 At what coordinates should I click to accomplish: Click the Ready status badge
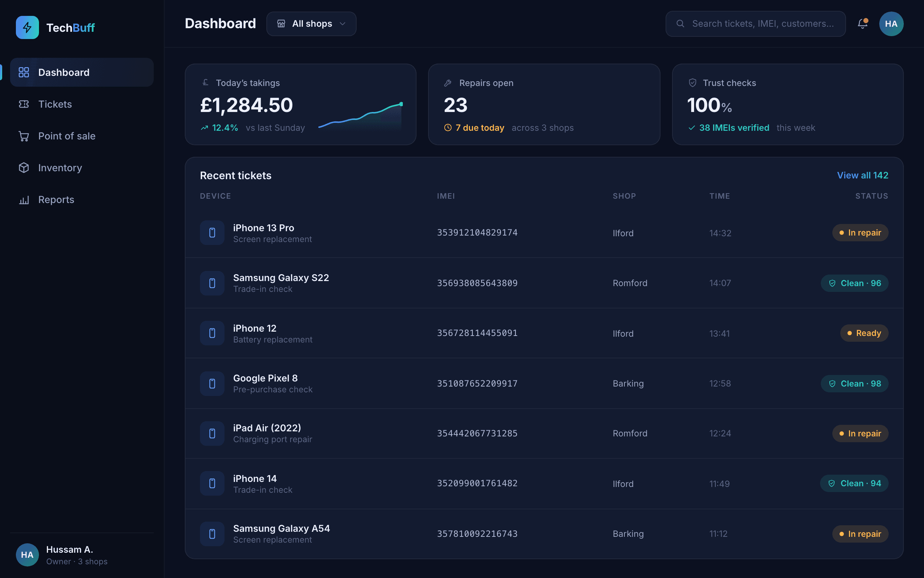tap(864, 333)
